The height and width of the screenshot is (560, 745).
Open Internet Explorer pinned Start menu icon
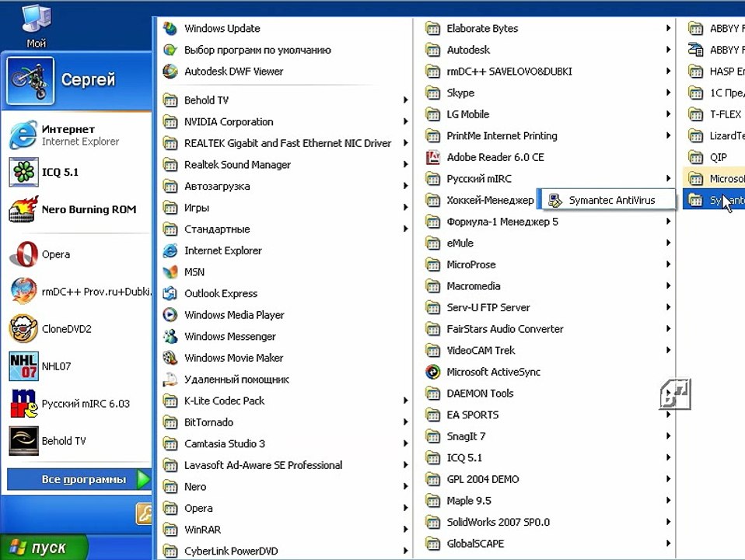pos(23,135)
